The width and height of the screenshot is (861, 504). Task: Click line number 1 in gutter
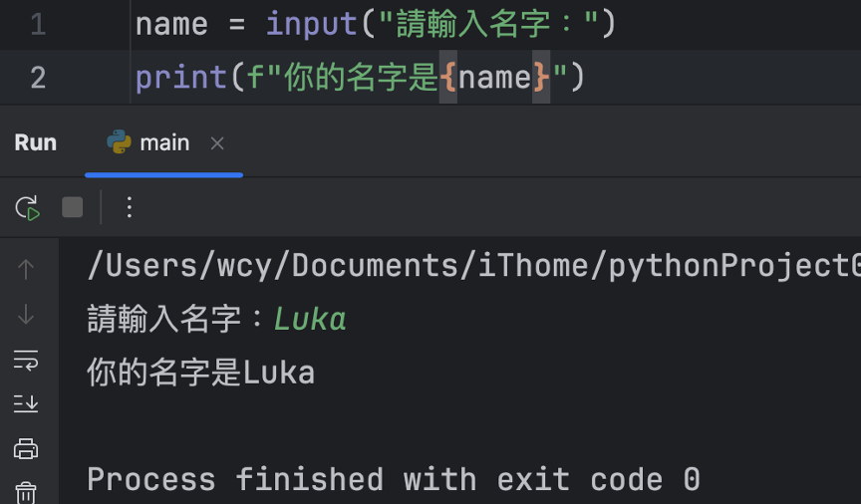point(38,24)
